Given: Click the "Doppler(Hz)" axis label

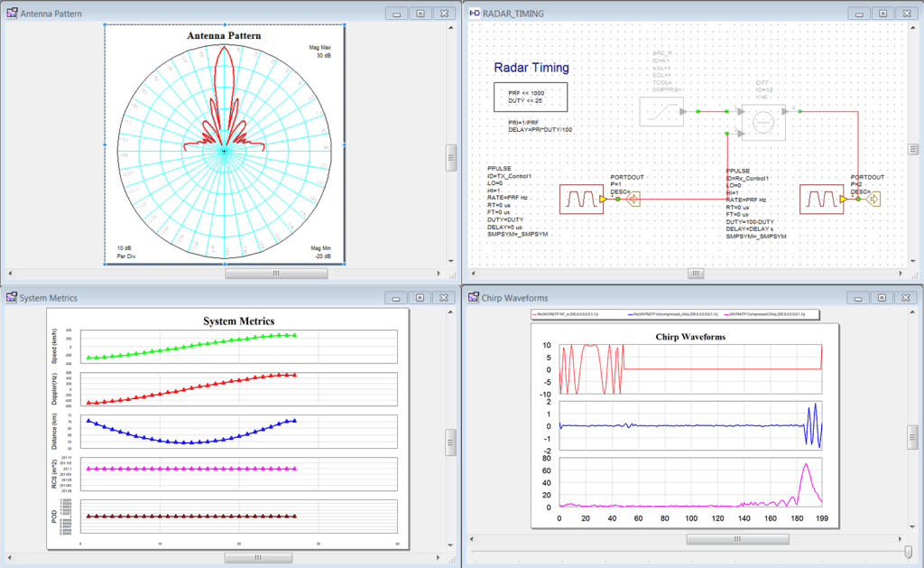Looking at the screenshot, I should (x=54, y=389).
